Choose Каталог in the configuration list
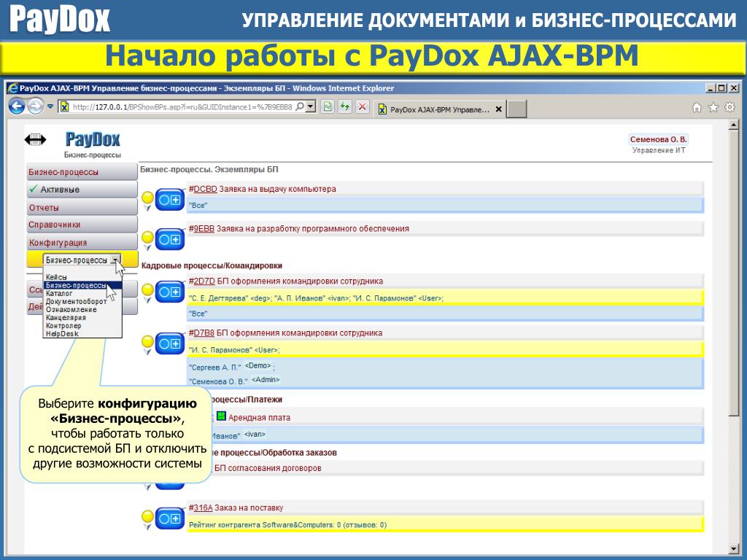Viewport: 747px width, 560px height. 82,293
